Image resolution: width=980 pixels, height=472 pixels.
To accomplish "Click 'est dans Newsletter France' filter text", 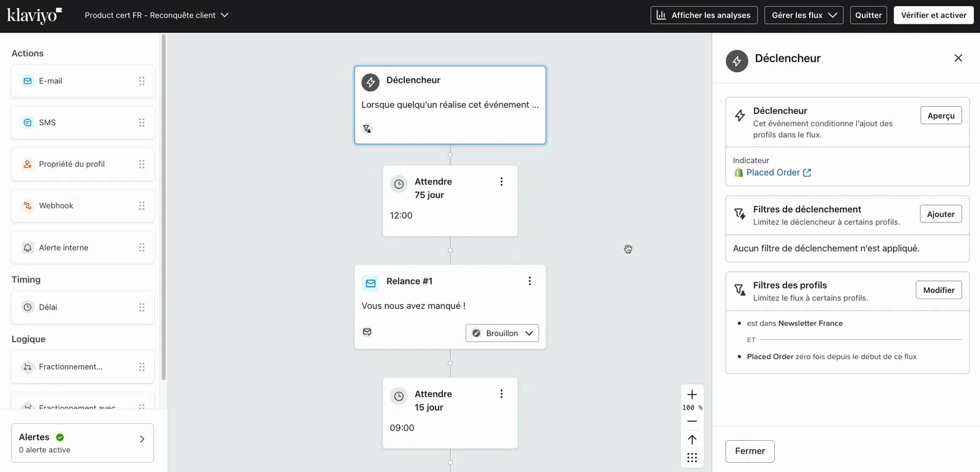I will click(794, 324).
